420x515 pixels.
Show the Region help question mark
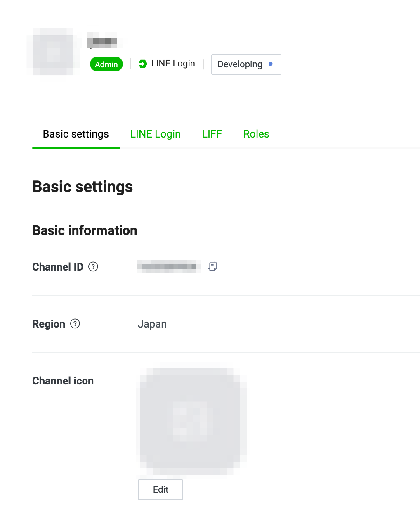click(x=75, y=324)
